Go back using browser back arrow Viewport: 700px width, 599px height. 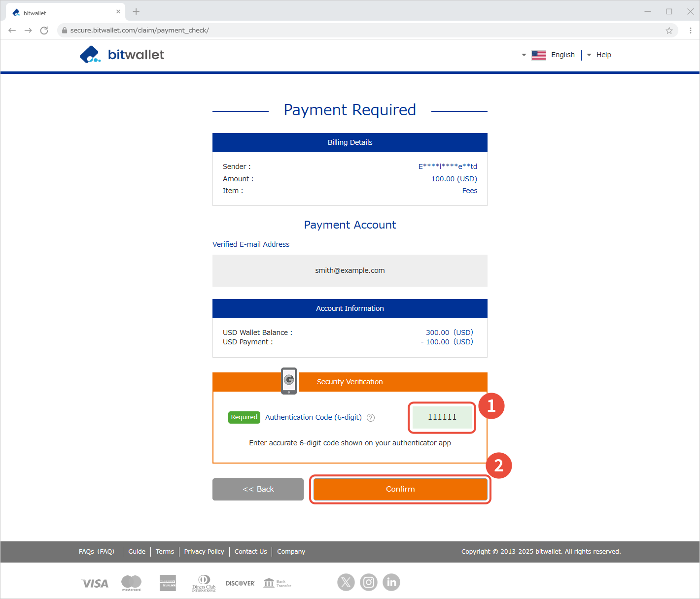(x=12, y=31)
